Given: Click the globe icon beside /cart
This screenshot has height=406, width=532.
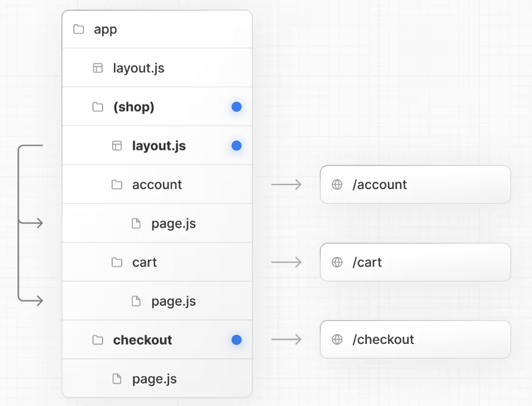Looking at the screenshot, I should pyautogui.click(x=337, y=262).
